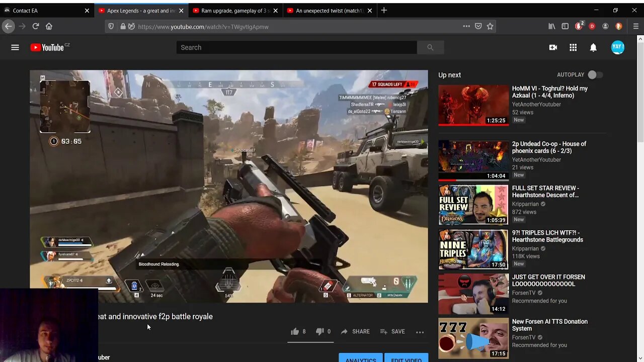Screen dimensions: 644x362
Task: Open HoMM VI Toghrul video thumbnail
Action: coord(473,105)
